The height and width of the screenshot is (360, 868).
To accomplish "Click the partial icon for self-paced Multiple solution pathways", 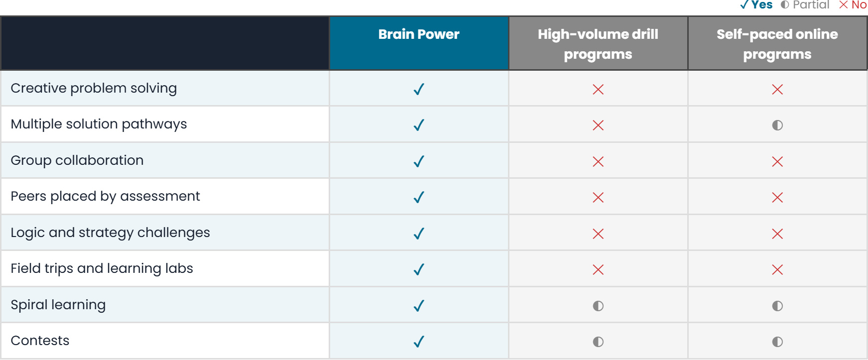I will click(777, 125).
